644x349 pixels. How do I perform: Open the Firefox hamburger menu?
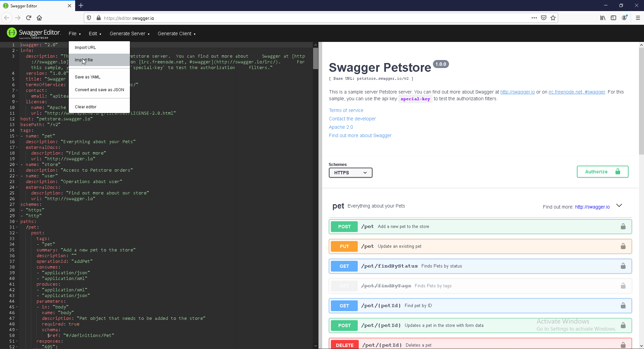point(638,18)
